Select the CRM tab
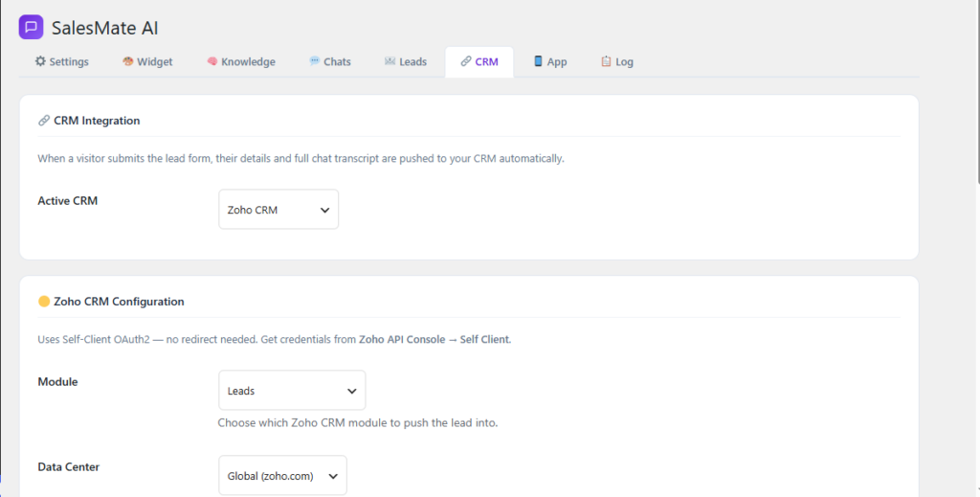Screen dimensions: 980x497 point(479,62)
